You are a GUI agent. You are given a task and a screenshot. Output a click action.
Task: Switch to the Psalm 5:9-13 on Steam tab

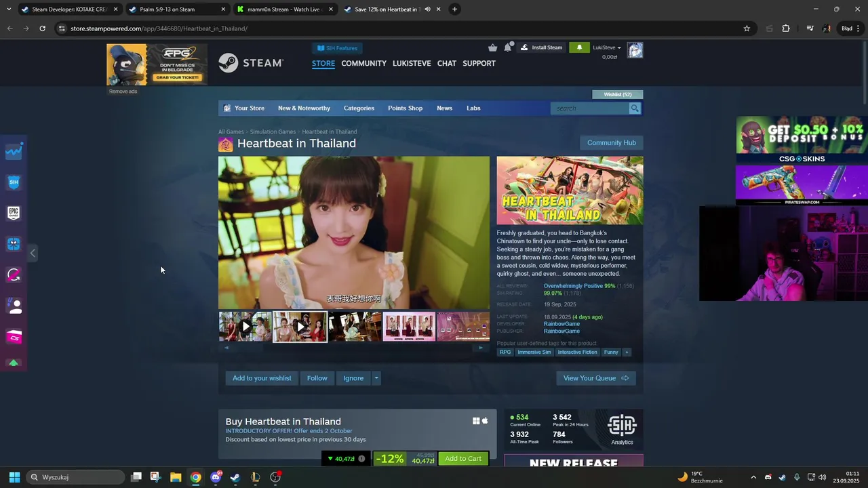tap(175, 9)
